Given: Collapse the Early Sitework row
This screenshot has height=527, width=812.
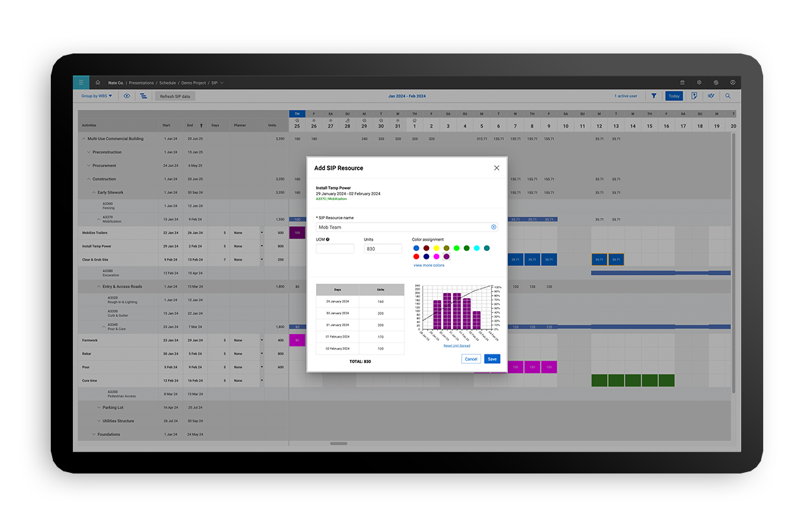Looking at the screenshot, I should pos(94,193).
